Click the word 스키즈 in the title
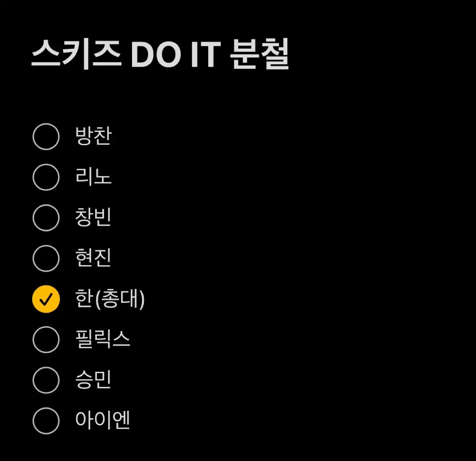 coord(76,54)
